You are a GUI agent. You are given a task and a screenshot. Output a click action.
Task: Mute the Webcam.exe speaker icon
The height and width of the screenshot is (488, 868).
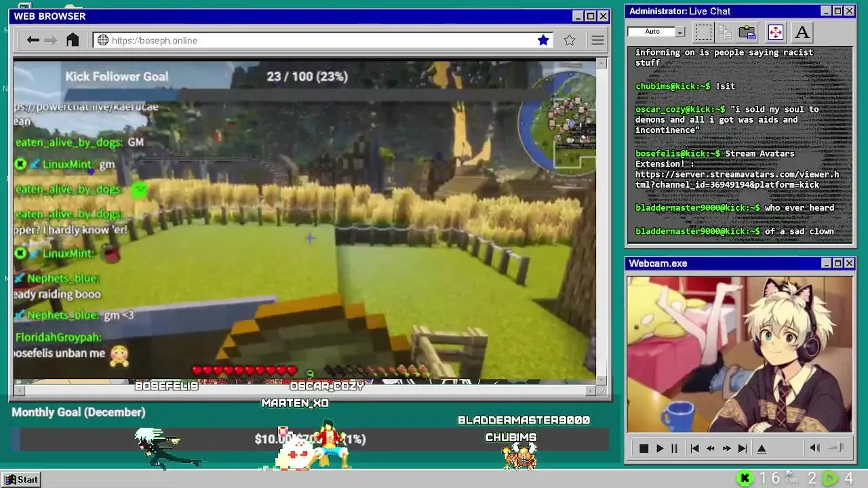815,447
